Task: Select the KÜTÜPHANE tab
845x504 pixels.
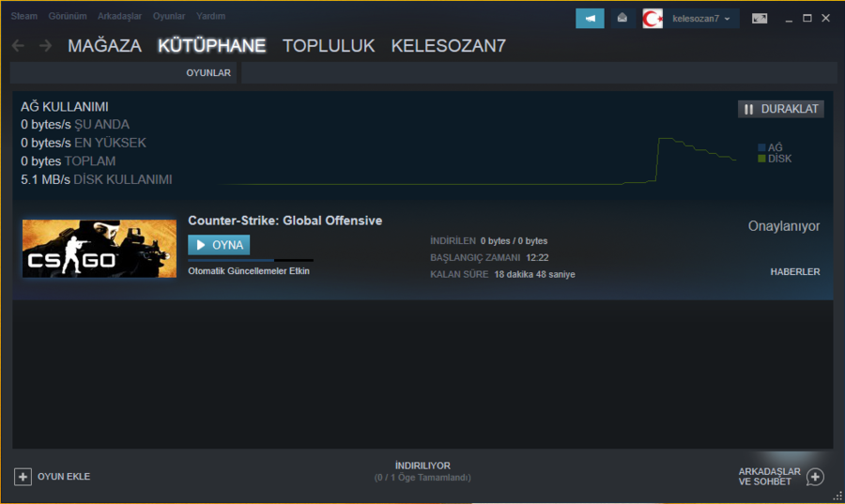Action: coord(212,46)
